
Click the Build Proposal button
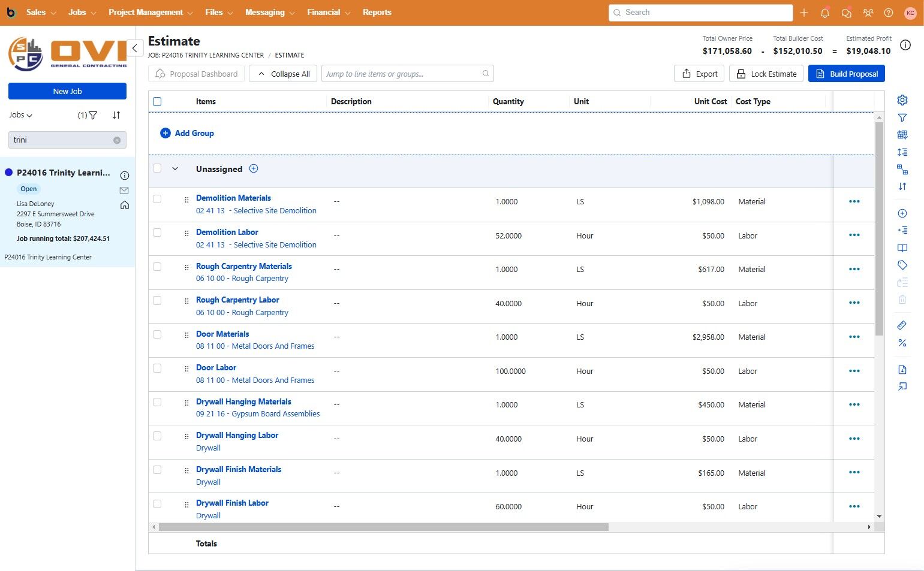click(x=846, y=74)
